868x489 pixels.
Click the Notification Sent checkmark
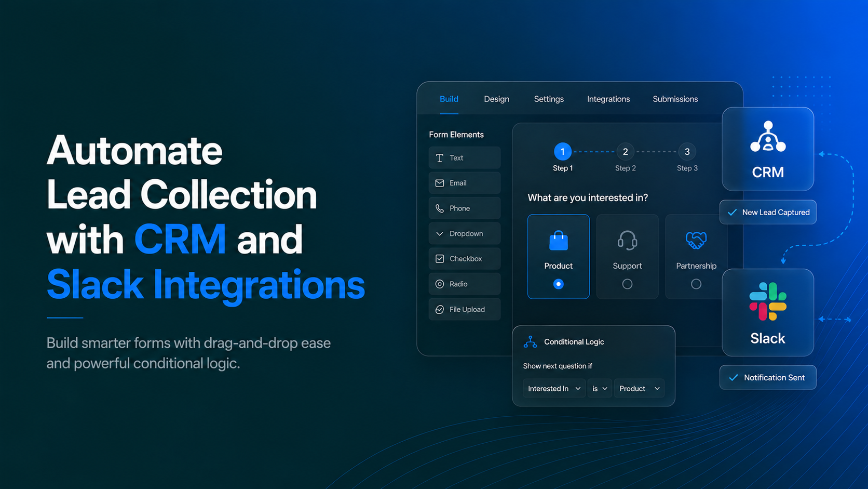click(734, 378)
